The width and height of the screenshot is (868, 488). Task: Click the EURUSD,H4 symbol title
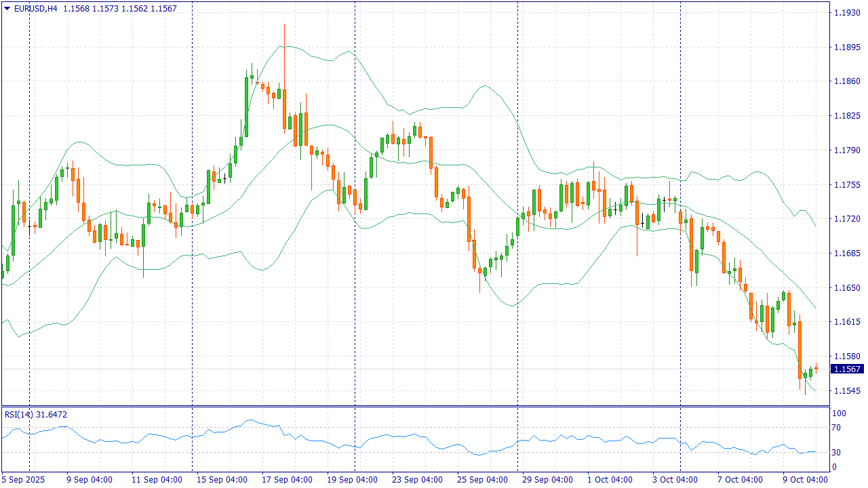[x=36, y=8]
